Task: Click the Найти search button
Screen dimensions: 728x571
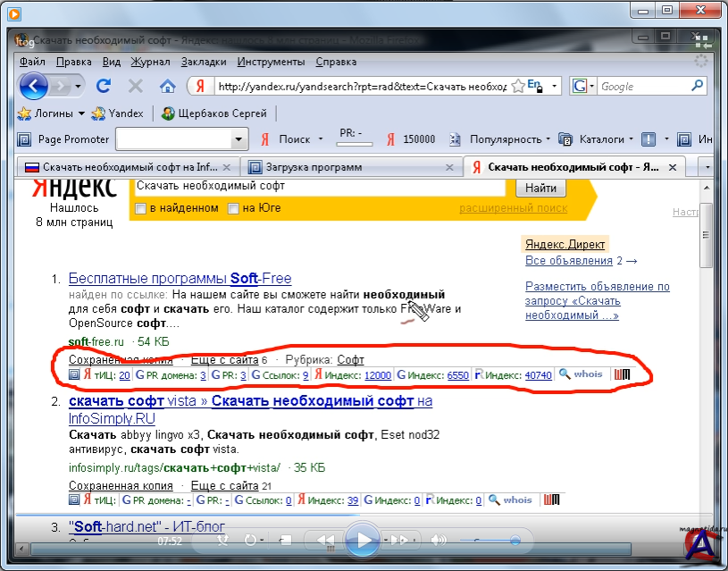Action: coord(540,188)
